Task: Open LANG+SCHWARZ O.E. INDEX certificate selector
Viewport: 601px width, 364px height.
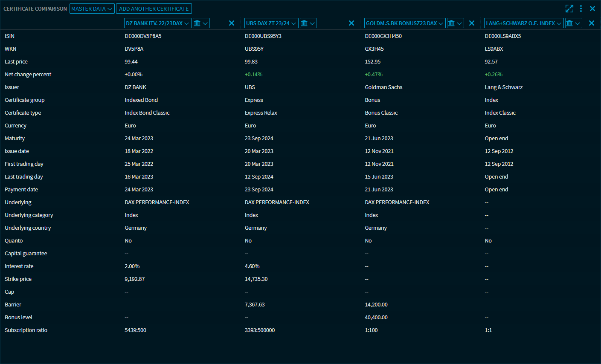Action: click(524, 23)
